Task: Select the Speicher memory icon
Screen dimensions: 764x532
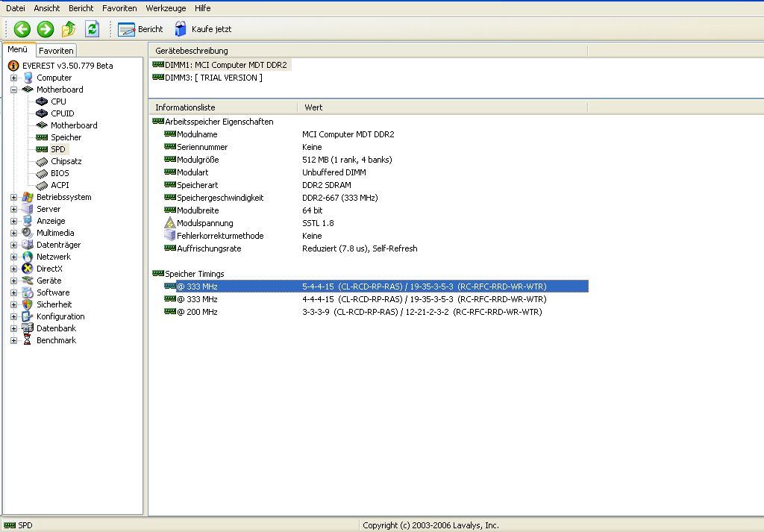Action: pos(42,137)
